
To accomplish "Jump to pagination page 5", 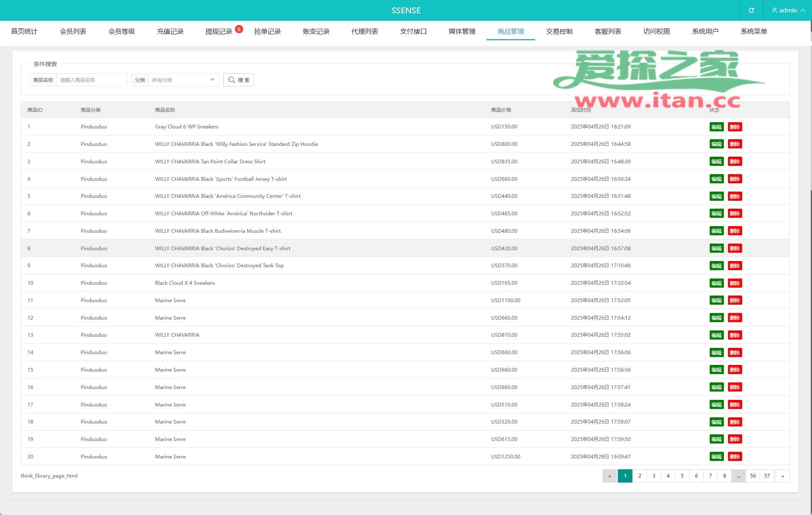I will point(682,476).
